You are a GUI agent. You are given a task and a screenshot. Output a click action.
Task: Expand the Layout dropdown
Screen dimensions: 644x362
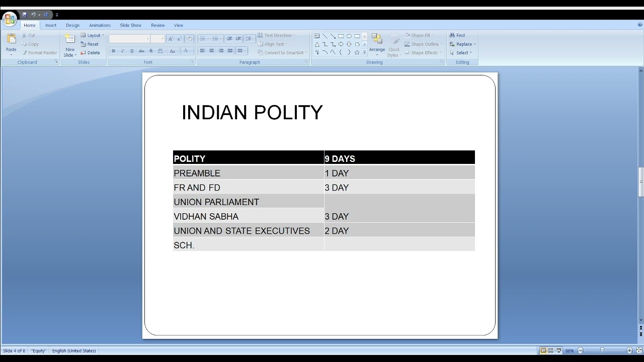(93, 35)
